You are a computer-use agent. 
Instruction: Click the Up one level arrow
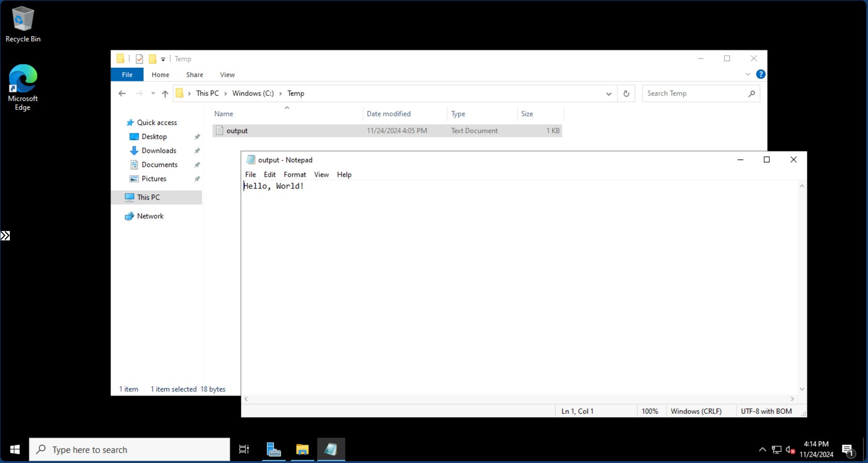point(165,94)
